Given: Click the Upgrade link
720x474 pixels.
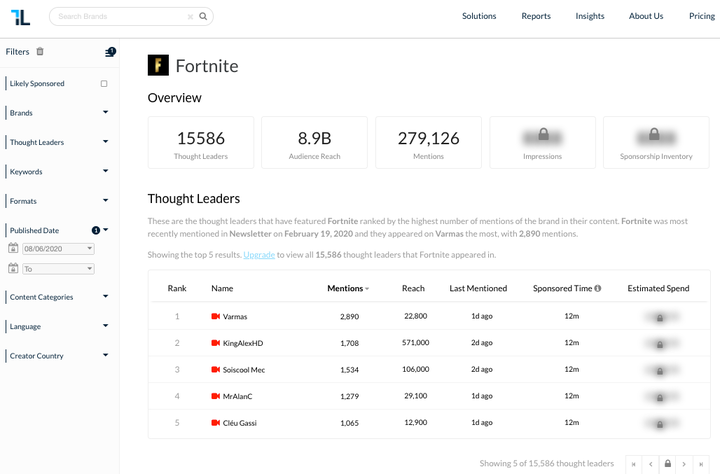Looking at the screenshot, I should [x=259, y=254].
